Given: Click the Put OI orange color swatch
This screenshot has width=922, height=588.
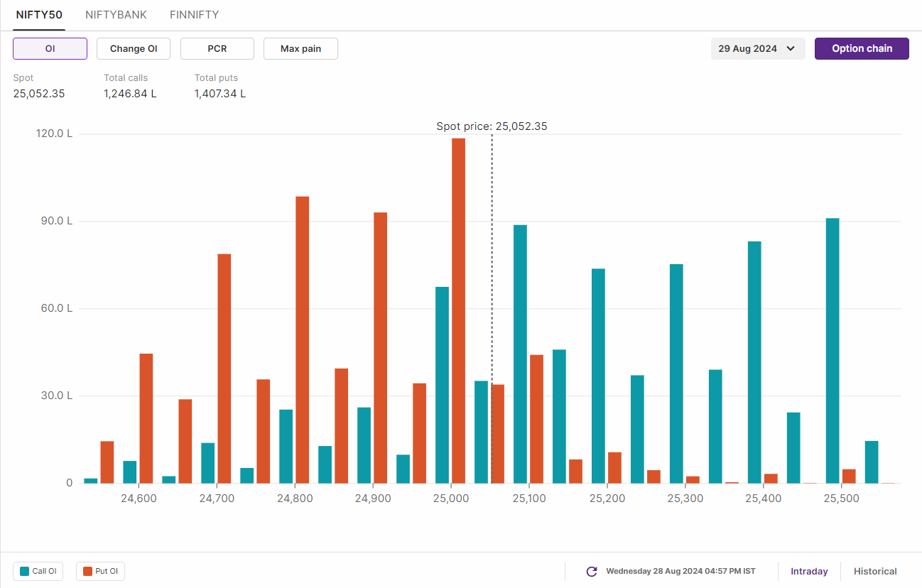Looking at the screenshot, I should [x=87, y=572].
